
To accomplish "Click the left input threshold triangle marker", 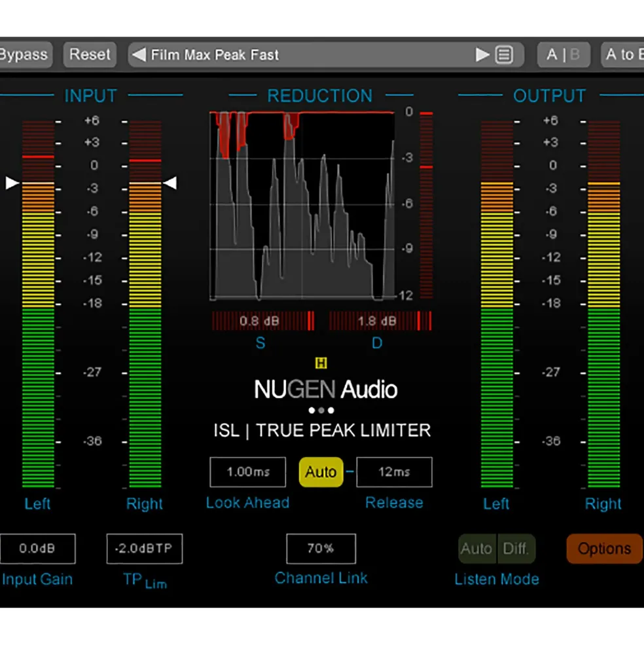I will [x=12, y=183].
